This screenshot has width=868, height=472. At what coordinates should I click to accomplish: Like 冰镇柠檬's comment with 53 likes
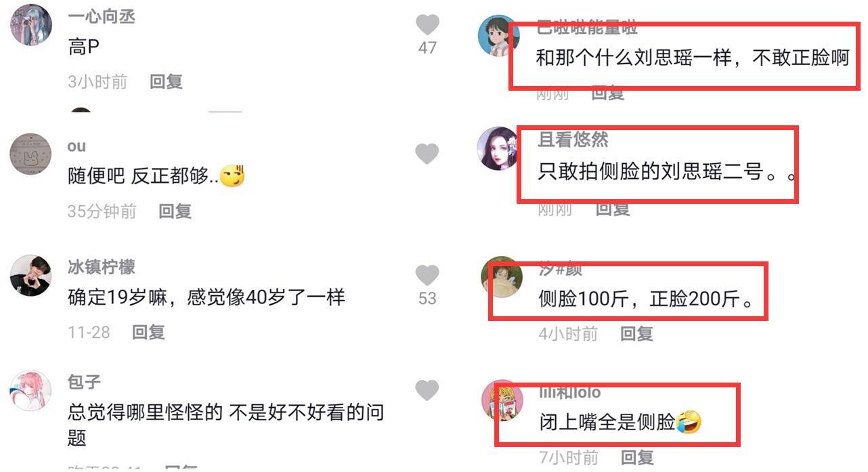[x=427, y=275]
